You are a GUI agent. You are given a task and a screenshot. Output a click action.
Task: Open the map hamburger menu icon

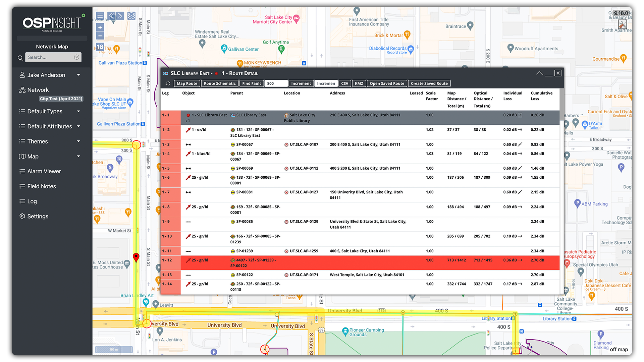click(100, 16)
